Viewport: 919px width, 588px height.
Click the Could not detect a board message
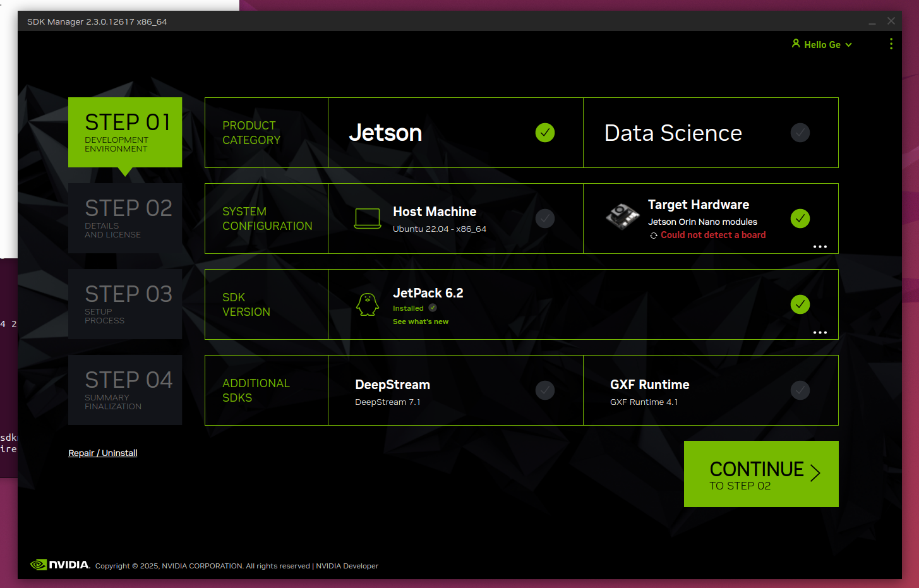point(713,235)
